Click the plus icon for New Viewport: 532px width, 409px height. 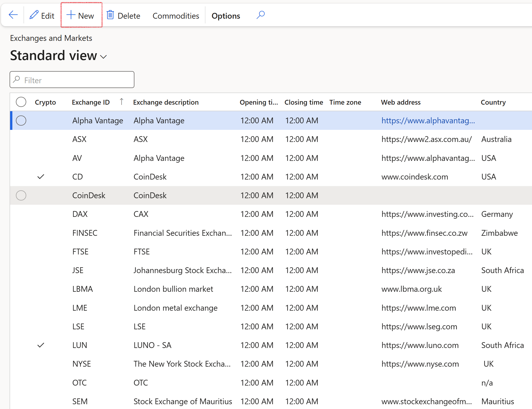71,15
